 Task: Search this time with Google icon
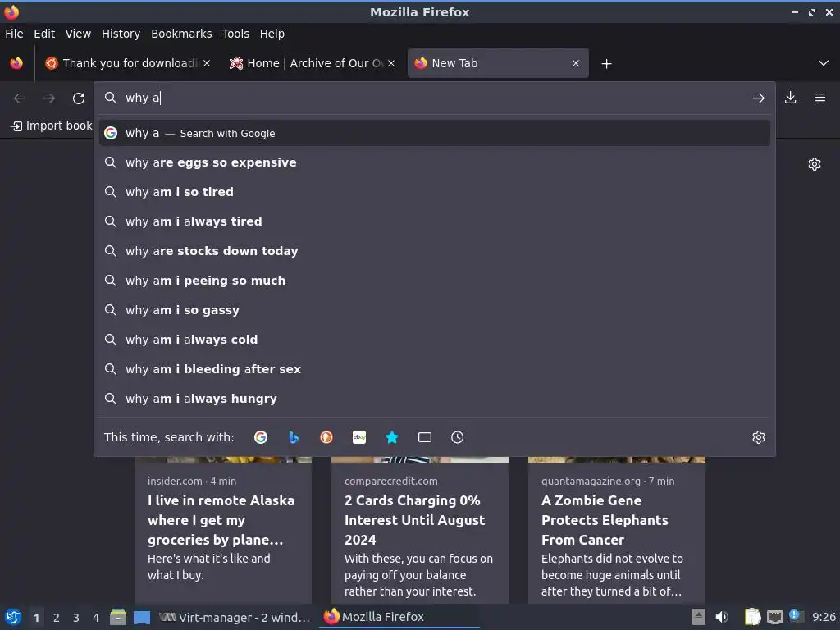click(x=261, y=437)
